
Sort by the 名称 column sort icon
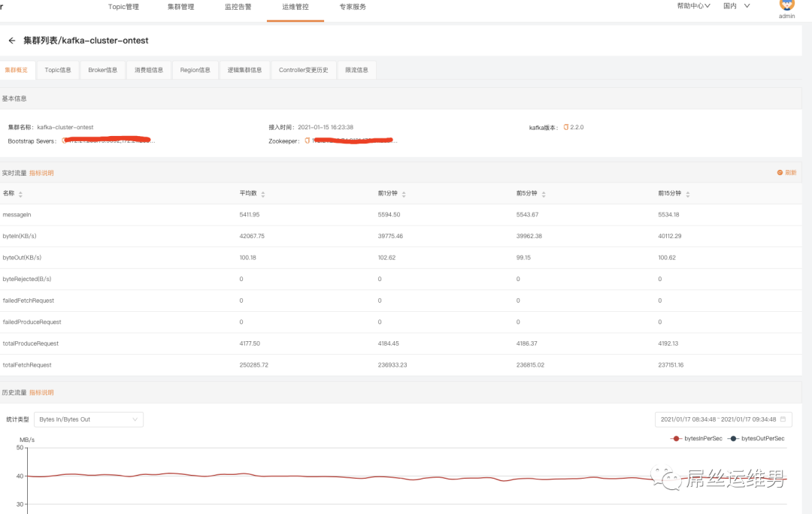21,194
